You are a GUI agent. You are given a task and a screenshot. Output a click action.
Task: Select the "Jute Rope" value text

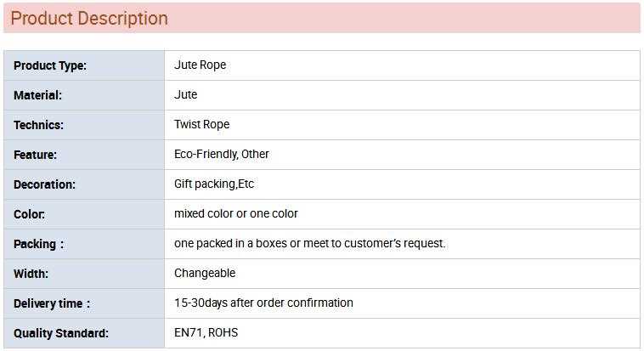click(200, 65)
